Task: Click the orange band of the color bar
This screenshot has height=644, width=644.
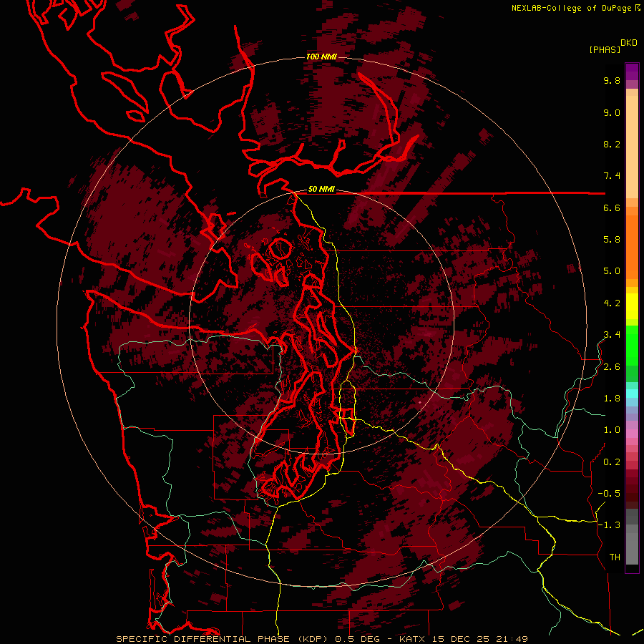Action: (x=632, y=246)
